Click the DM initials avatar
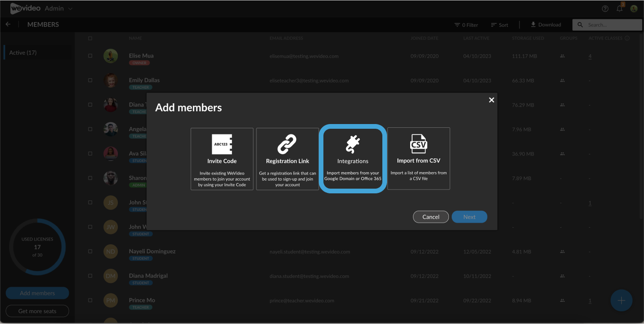This screenshot has width=644, height=324. coord(111,276)
